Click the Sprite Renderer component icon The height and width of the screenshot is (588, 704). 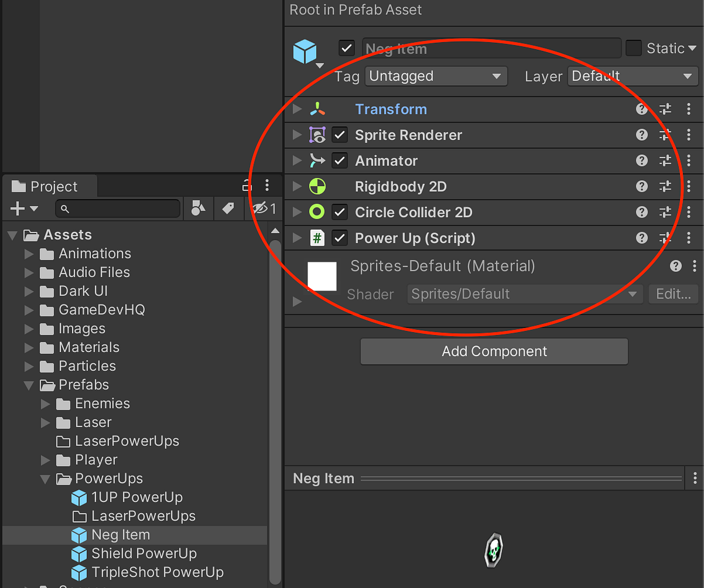[x=317, y=134]
